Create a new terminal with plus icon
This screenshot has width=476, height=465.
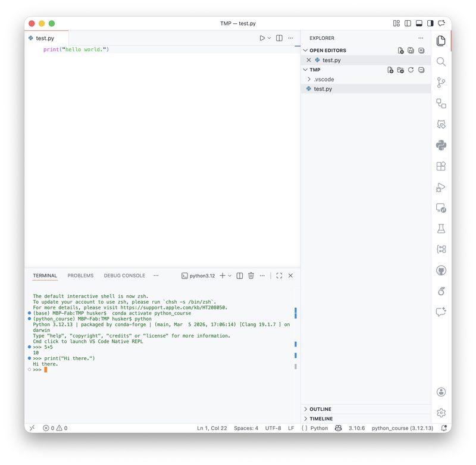point(223,276)
